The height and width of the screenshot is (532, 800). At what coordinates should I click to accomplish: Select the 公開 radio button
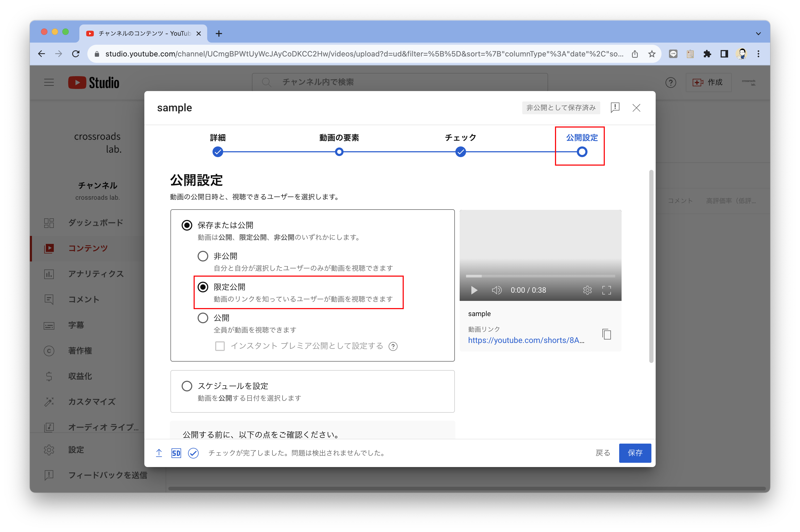click(x=203, y=318)
